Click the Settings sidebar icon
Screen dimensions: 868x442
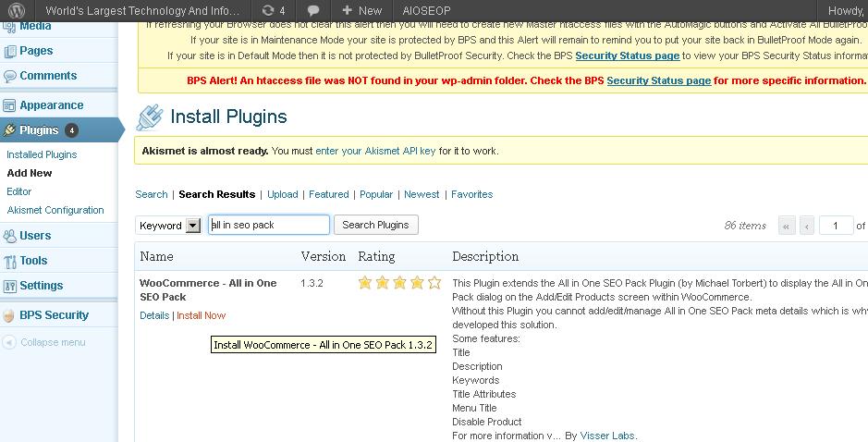coord(10,287)
